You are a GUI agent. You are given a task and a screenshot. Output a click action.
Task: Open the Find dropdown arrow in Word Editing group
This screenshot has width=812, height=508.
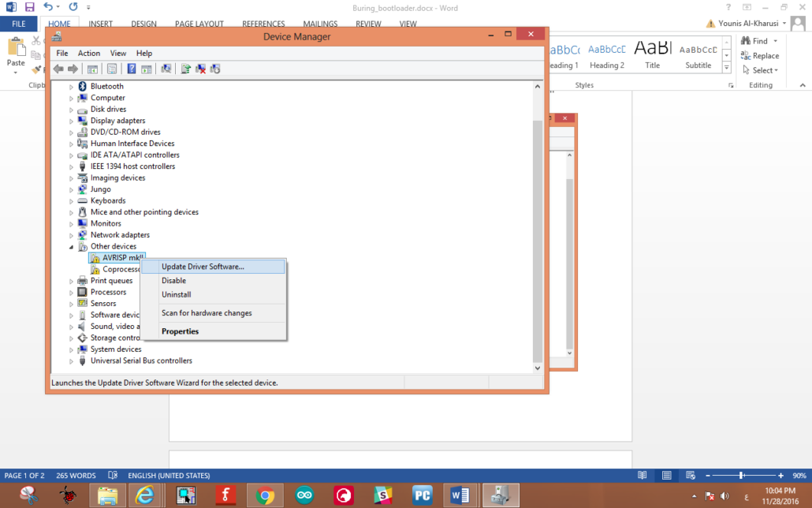pyautogui.click(x=775, y=41)
